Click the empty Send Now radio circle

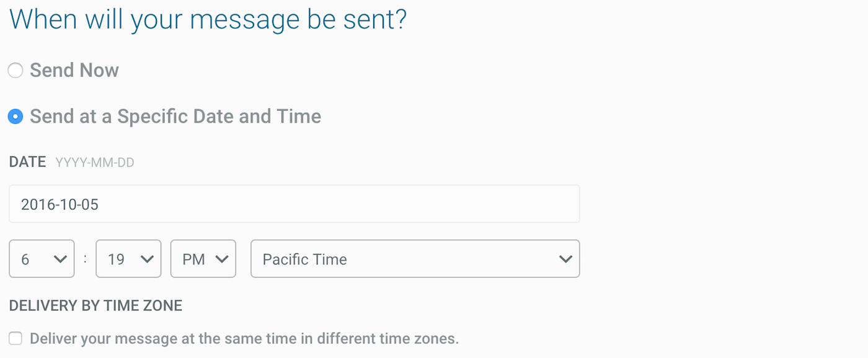(x=15, y=70)
